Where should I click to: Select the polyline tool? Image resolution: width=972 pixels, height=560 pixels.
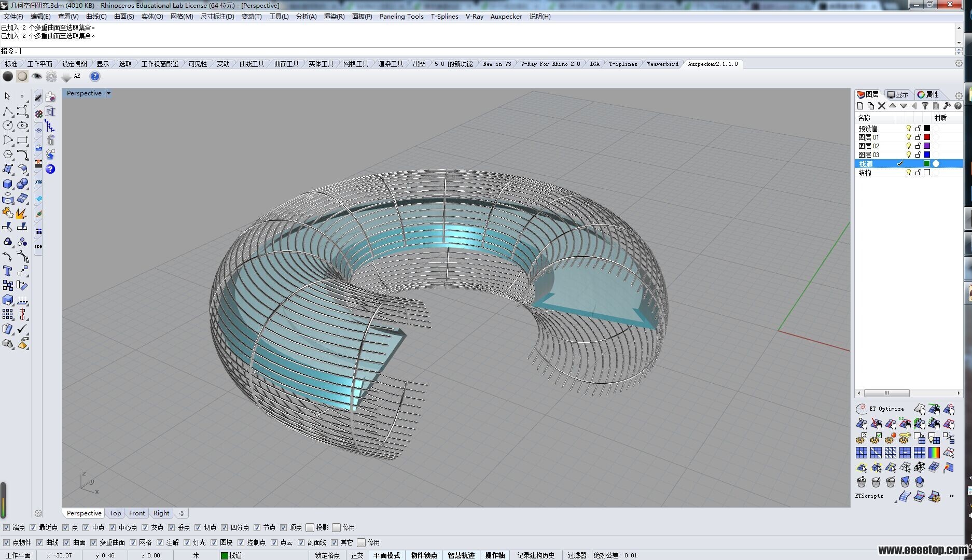coord(8,111)
